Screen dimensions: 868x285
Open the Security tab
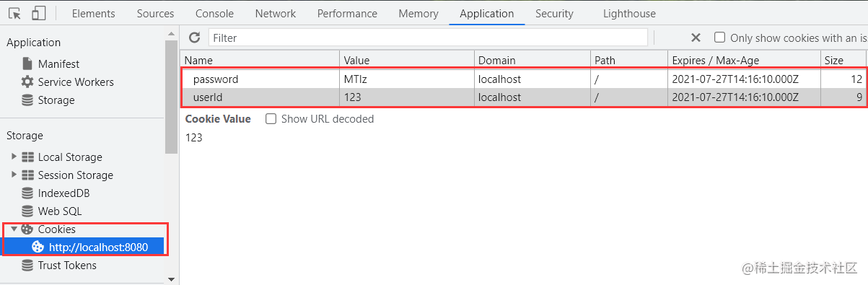tap(554, 13)
